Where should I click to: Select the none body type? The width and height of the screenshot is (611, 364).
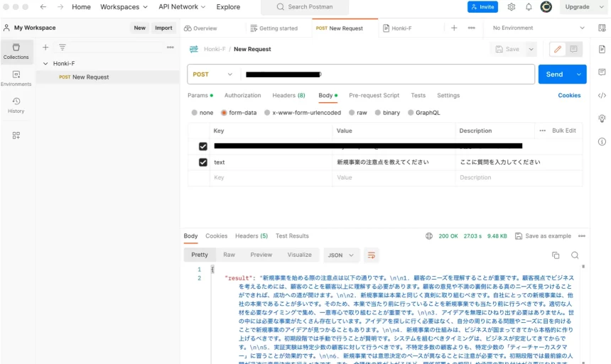pos(195,113)
